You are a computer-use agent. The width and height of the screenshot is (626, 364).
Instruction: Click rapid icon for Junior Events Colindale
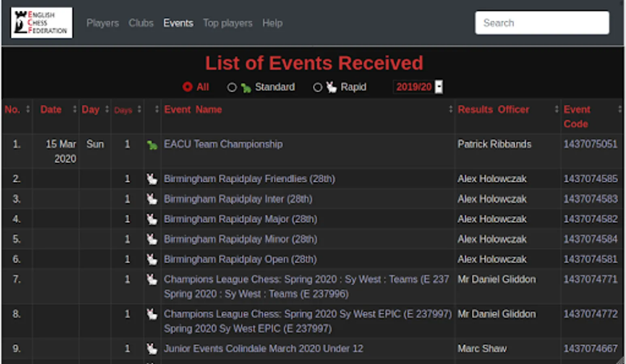[152, 349]
